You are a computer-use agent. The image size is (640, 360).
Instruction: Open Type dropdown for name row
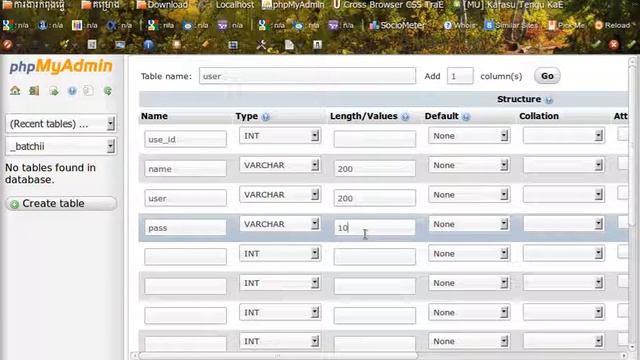click(x=280, y=165)
